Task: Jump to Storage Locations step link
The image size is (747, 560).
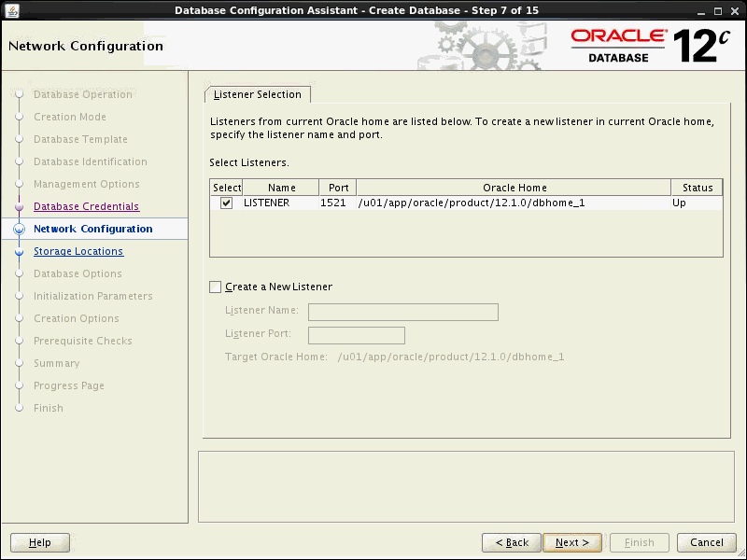Action: pyautogui.click(x=78, y=251)
